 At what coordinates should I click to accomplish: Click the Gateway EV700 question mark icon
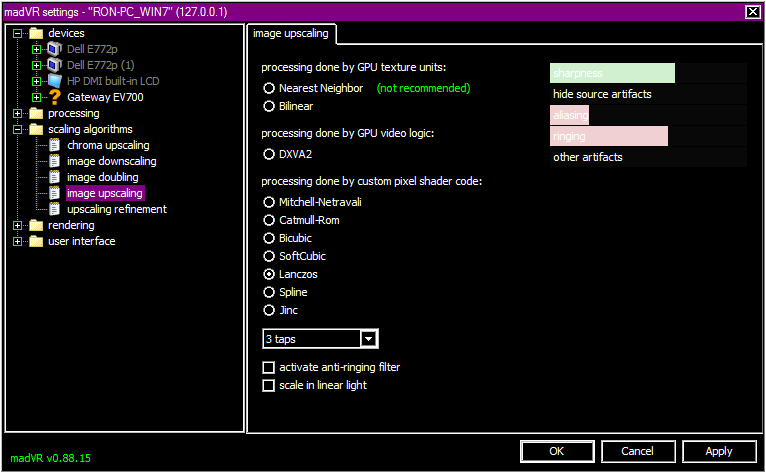55,97
